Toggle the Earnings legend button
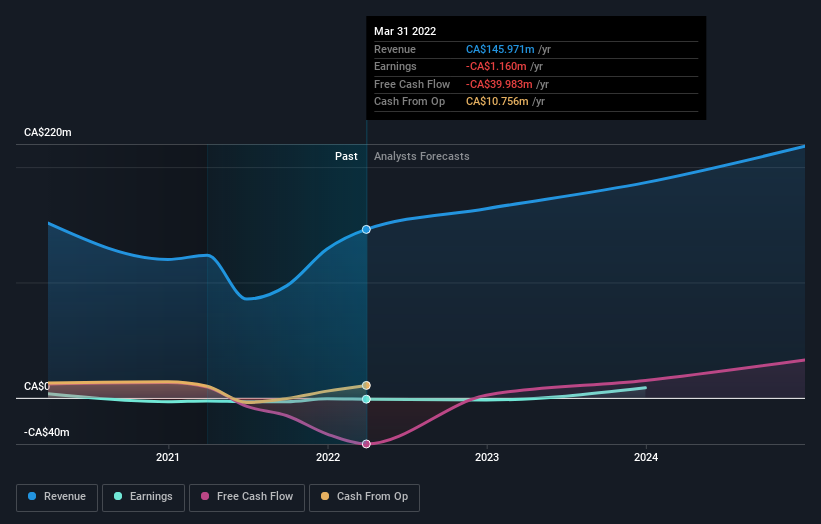 143,497
